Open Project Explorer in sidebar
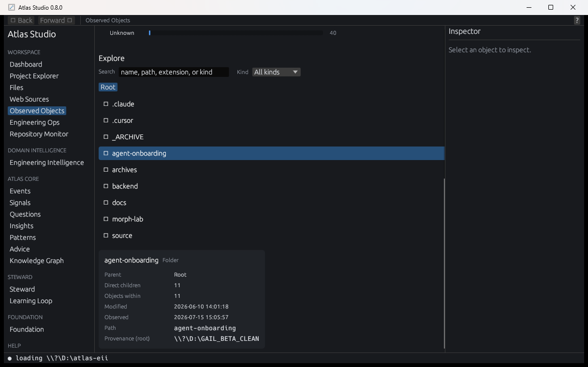The height and width of the screenshot is (367, 588). [34, 76]
